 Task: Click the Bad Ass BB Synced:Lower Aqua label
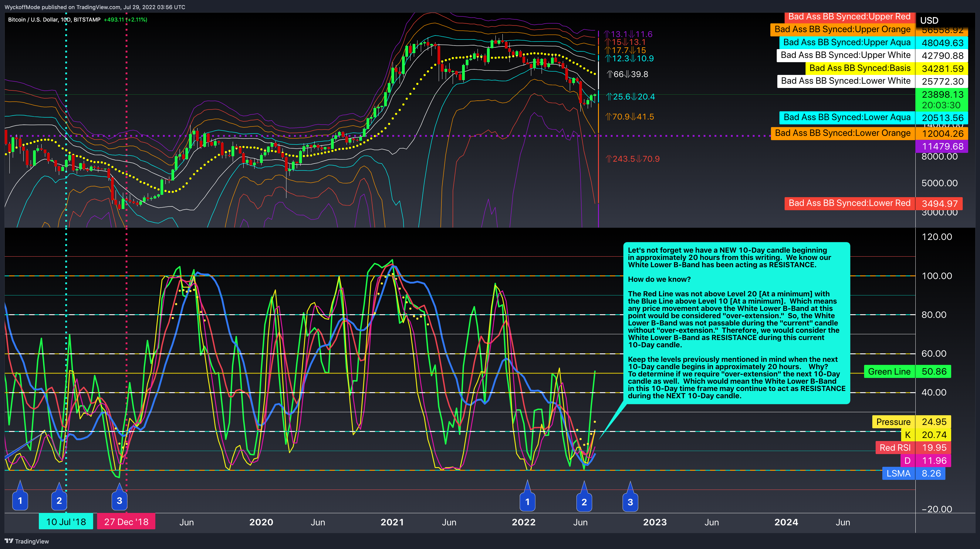pos(847,117)
